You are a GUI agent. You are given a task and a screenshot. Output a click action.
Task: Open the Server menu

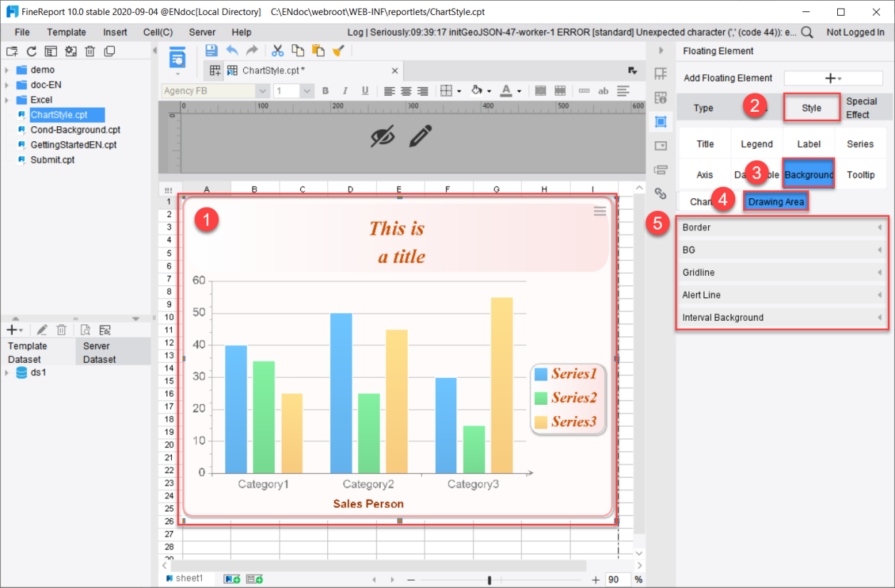click(x=203, y=32)
